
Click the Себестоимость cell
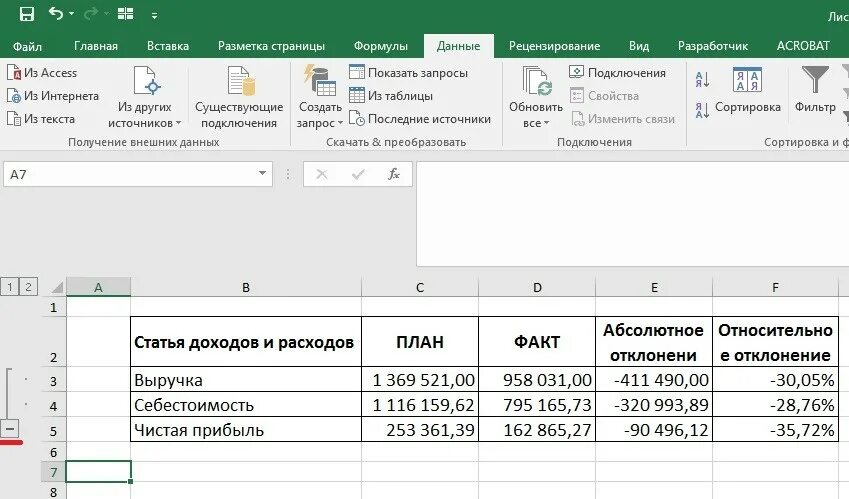246,404
